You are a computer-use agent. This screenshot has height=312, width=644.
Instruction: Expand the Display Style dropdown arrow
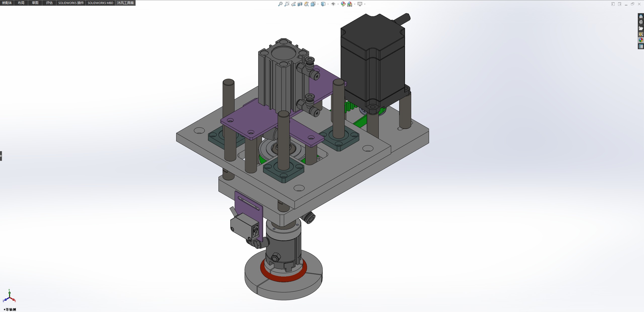click(328, 4)
